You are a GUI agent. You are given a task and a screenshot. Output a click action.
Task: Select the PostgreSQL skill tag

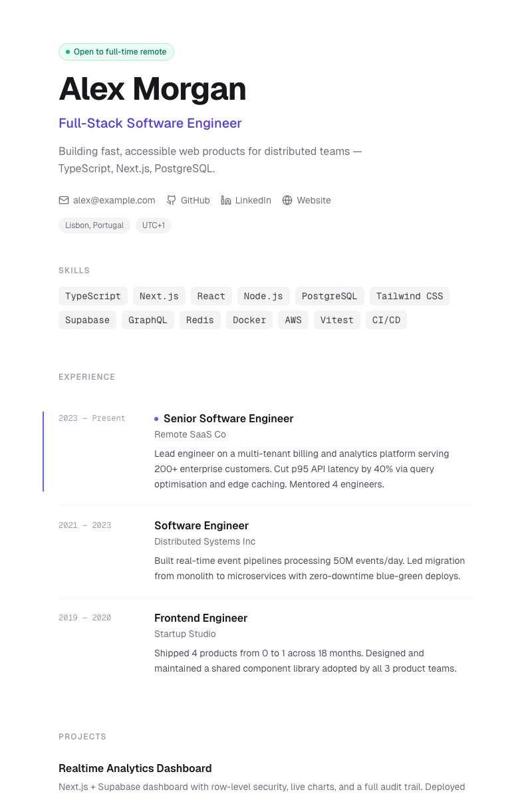(329, 296)
